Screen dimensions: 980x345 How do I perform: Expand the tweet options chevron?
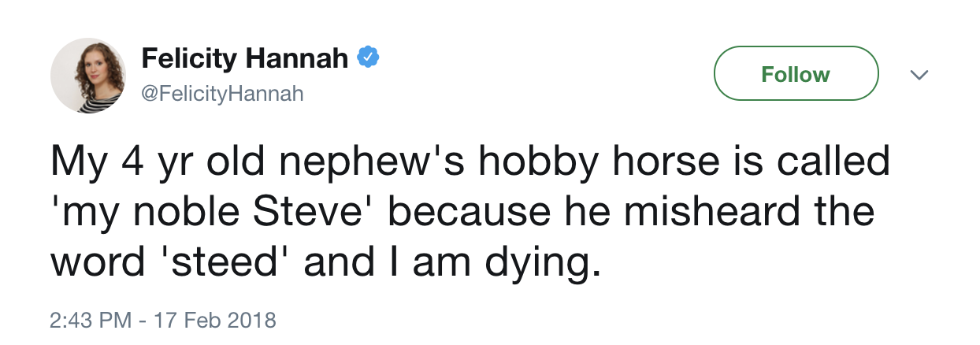click(918, 75)
